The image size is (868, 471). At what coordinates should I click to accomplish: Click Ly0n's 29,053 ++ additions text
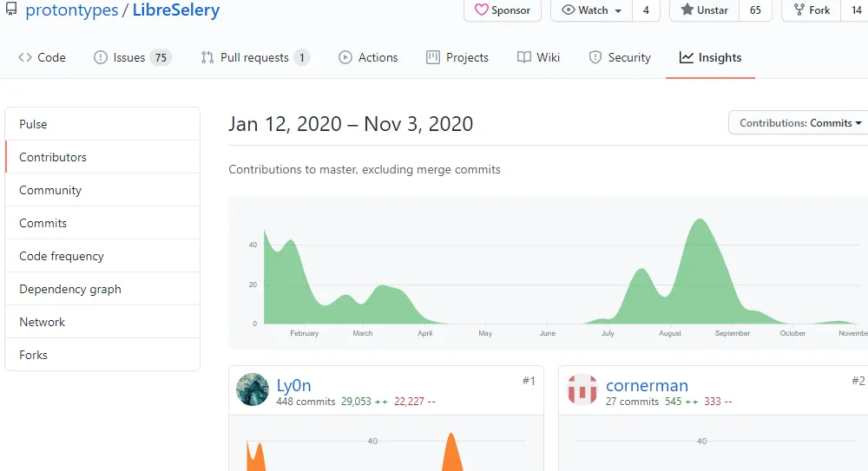(x=365, y=402)
